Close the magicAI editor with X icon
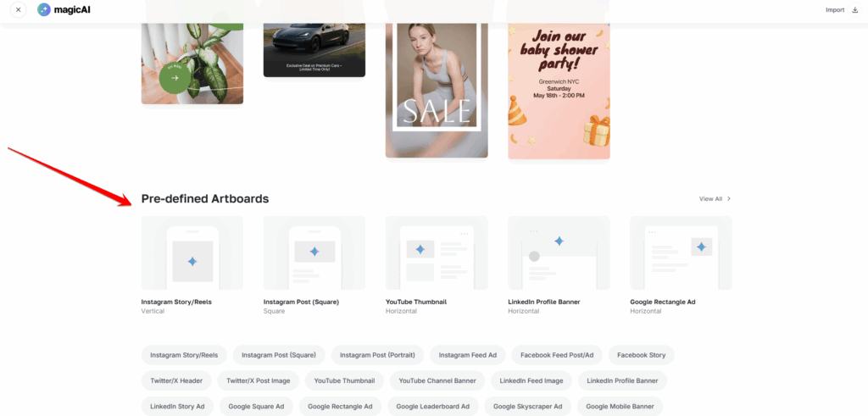868x416 pixels. pyautogui.click(x=19, y=10)
